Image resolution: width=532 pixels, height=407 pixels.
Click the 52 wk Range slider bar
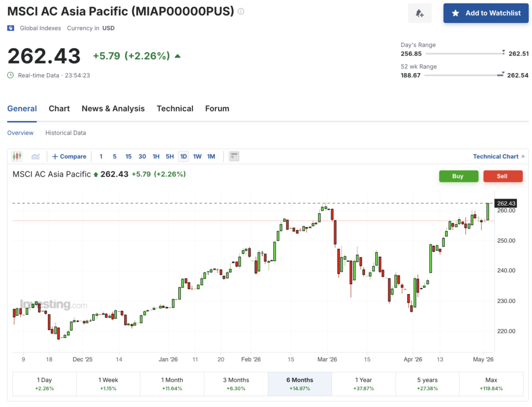(464, 75)
